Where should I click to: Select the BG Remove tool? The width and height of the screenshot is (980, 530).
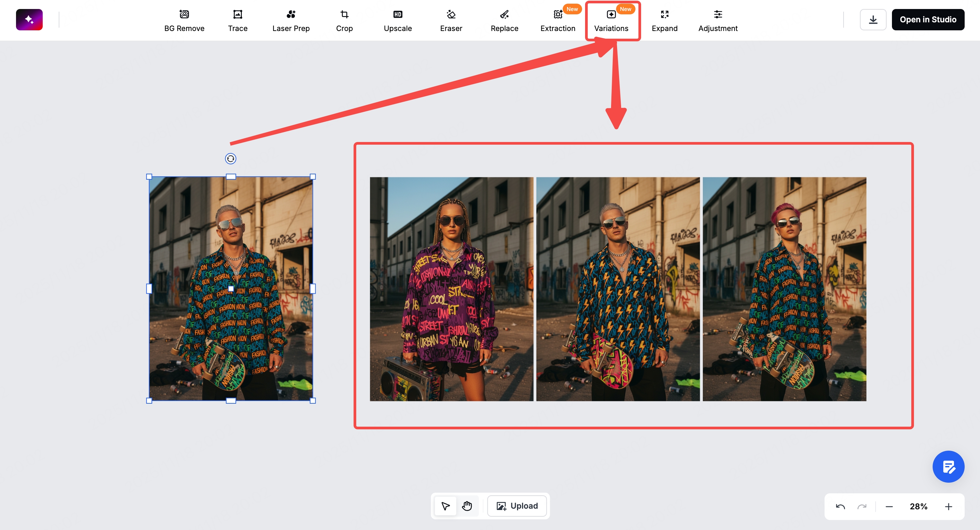184,21
